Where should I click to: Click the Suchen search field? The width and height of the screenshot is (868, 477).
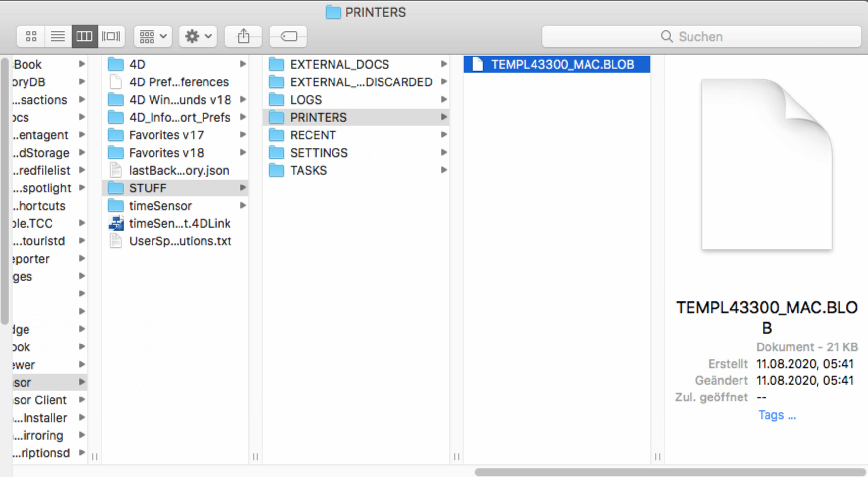click(701, 36)
